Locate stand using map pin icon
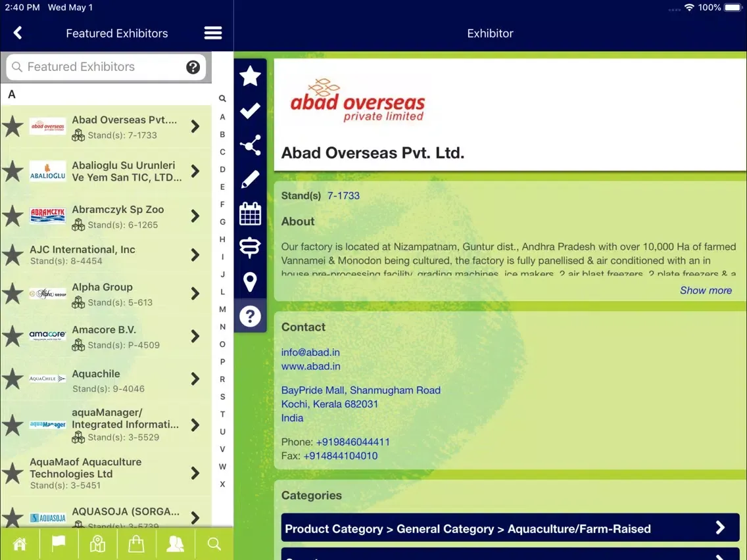This screenshot has height=560, width=747. pos(250,282)
